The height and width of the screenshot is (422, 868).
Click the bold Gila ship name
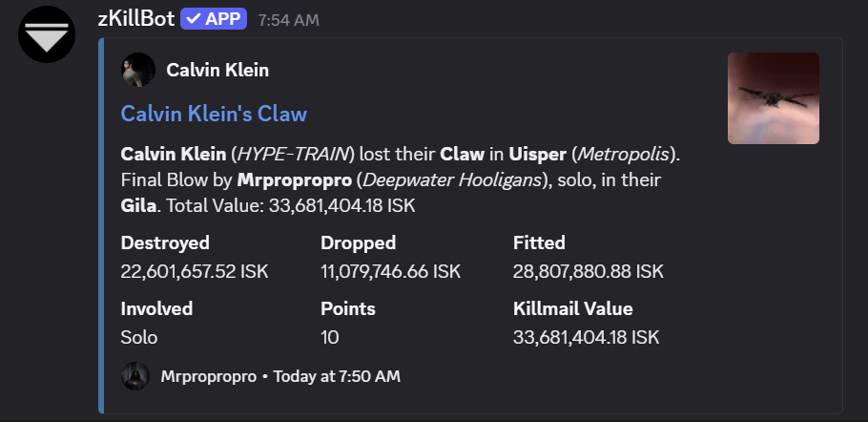[139, 205]
